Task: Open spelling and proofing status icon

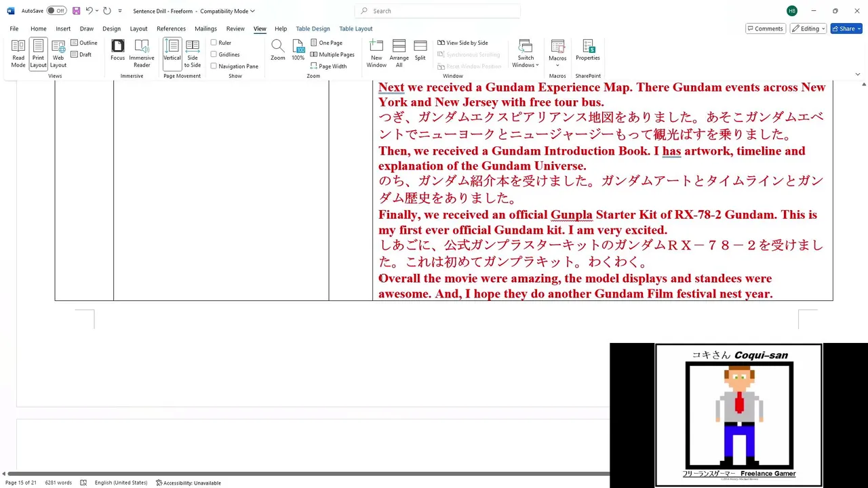Action: (x=83, y=483)
